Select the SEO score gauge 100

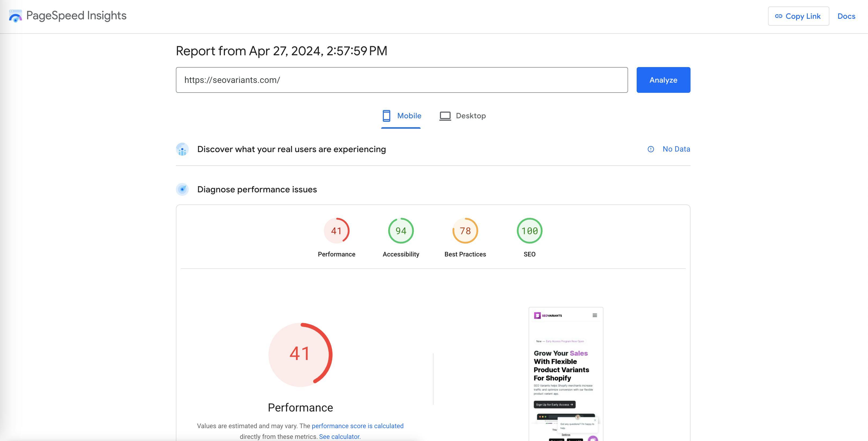(x=529, y=231)
